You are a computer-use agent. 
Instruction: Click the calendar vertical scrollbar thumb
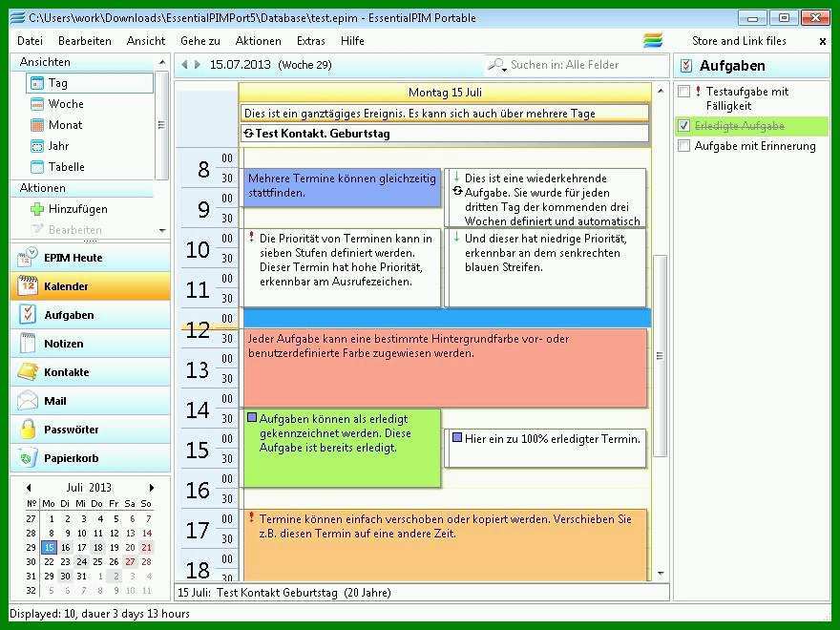pos(660,355)
